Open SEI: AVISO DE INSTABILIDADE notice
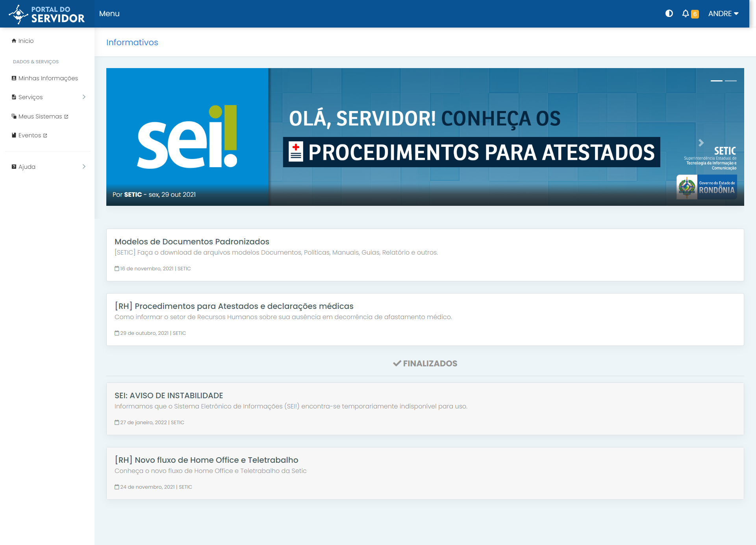 click(169, 395)
